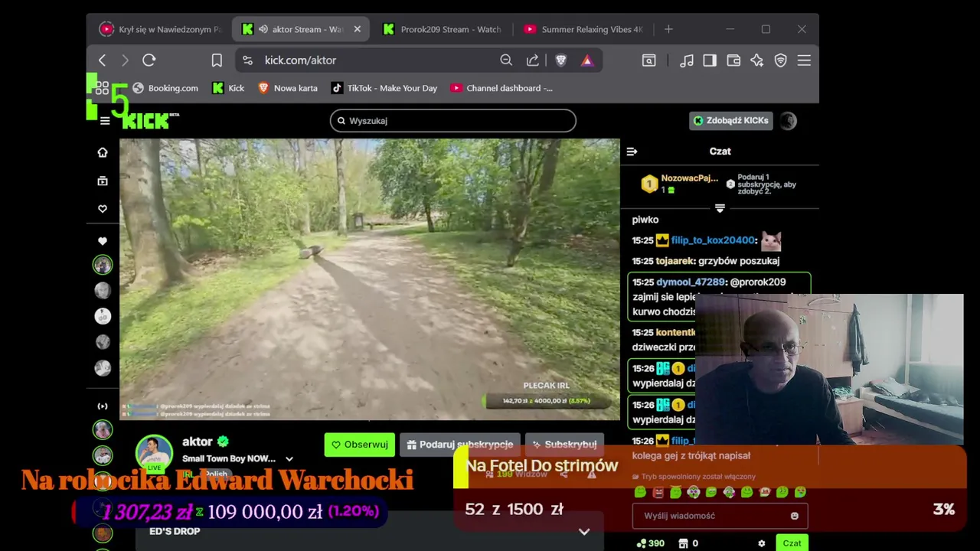980x551 pixels.
Task: Open TikTok - Make Your Day bookmark
Action: click(x=384, y=88)
